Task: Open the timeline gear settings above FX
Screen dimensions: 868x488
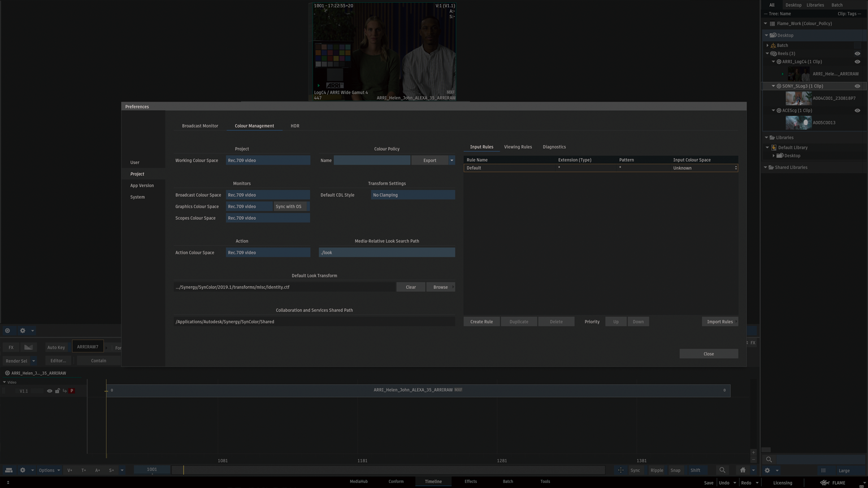Action: point(23,330)
